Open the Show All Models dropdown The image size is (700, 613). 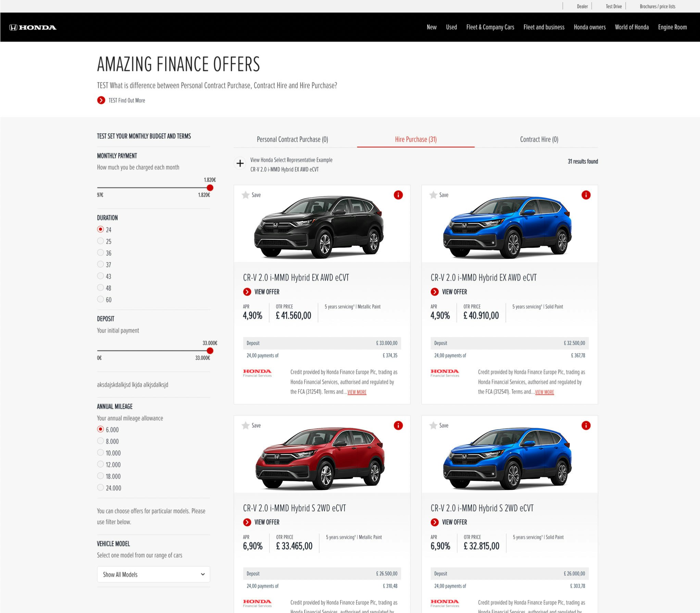(153, 574)
